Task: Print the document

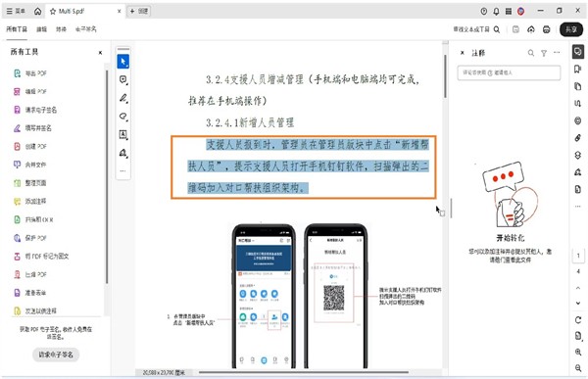Action: pyautogui.click(x=547, y=29)
